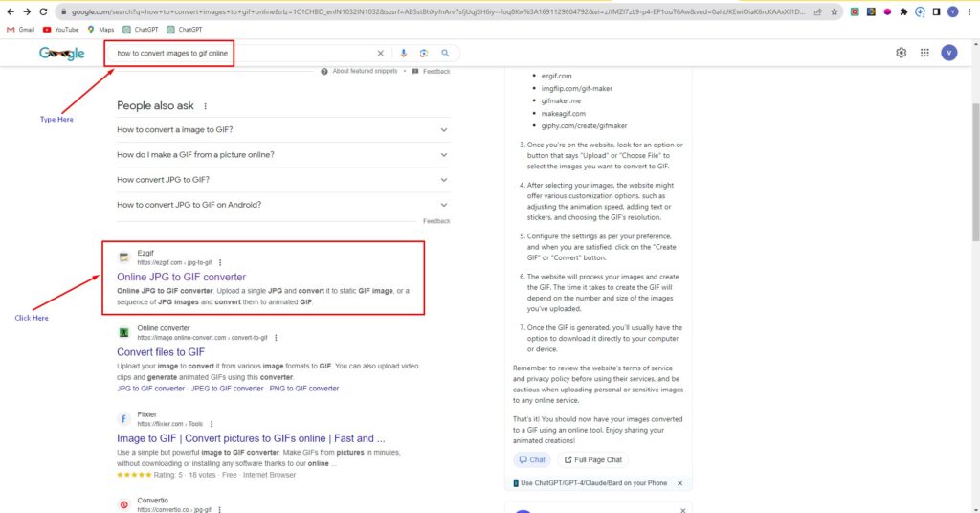Bookmark this page with star icon
Screen dimensions: 980x513
coord(835,11)
